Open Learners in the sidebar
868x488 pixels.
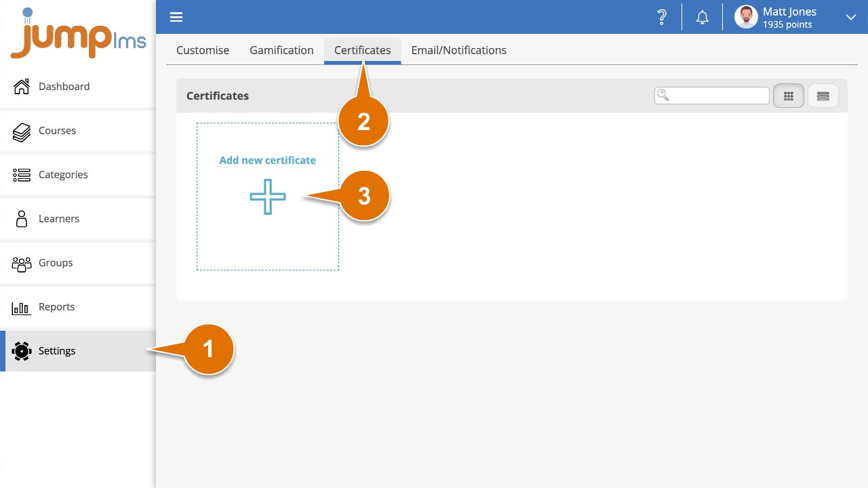pos(78,218)
